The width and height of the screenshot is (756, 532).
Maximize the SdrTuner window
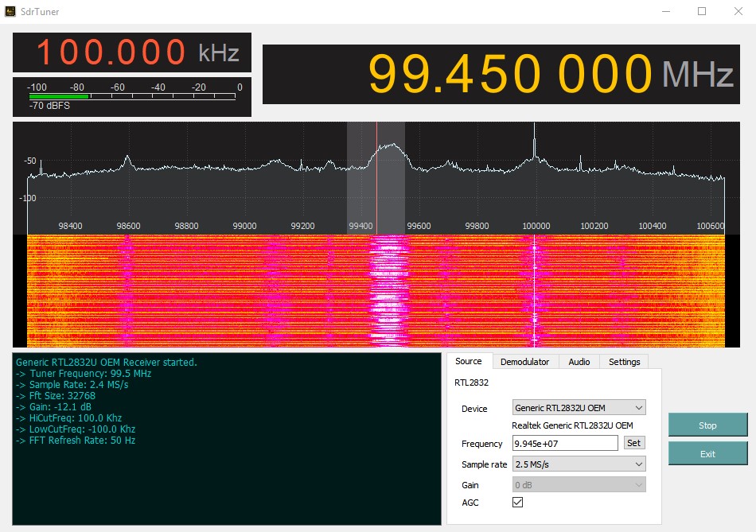[x=702, y=11]
